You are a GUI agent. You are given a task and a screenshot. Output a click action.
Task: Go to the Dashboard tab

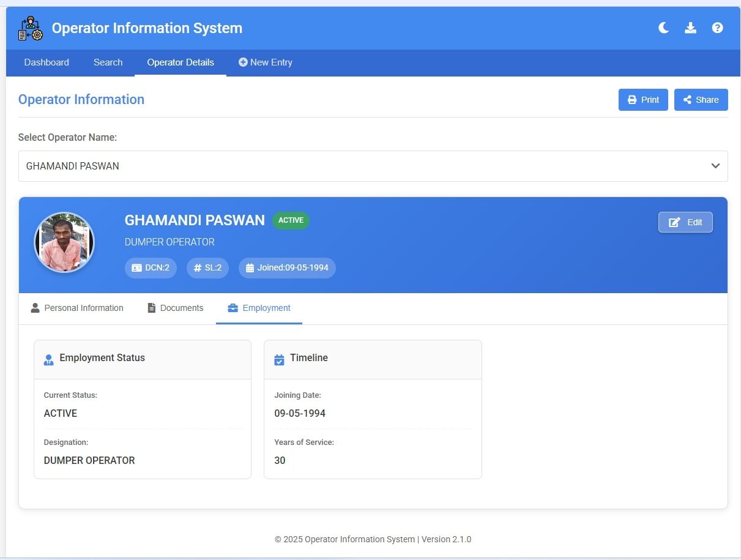[47, 62]
